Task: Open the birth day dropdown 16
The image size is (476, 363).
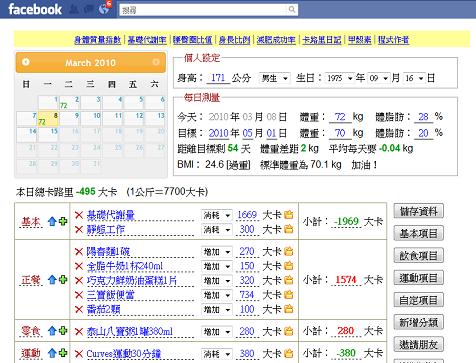Action: [414, 78]
